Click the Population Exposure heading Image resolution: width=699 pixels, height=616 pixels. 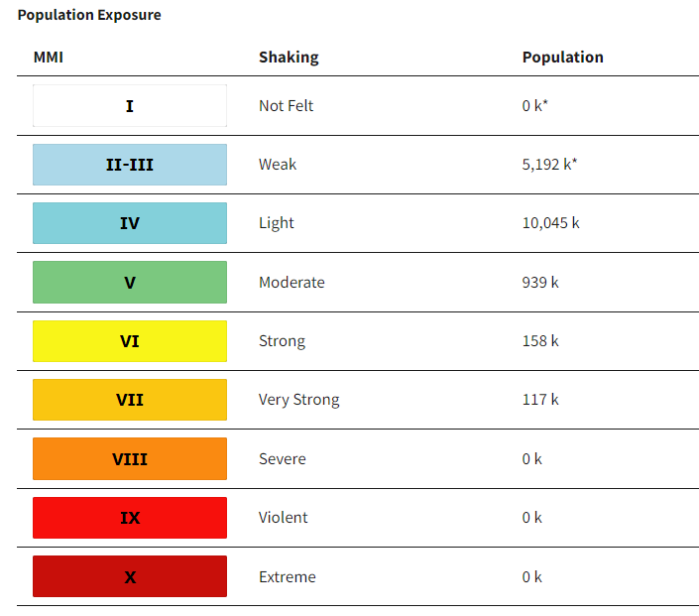point(89,15)
